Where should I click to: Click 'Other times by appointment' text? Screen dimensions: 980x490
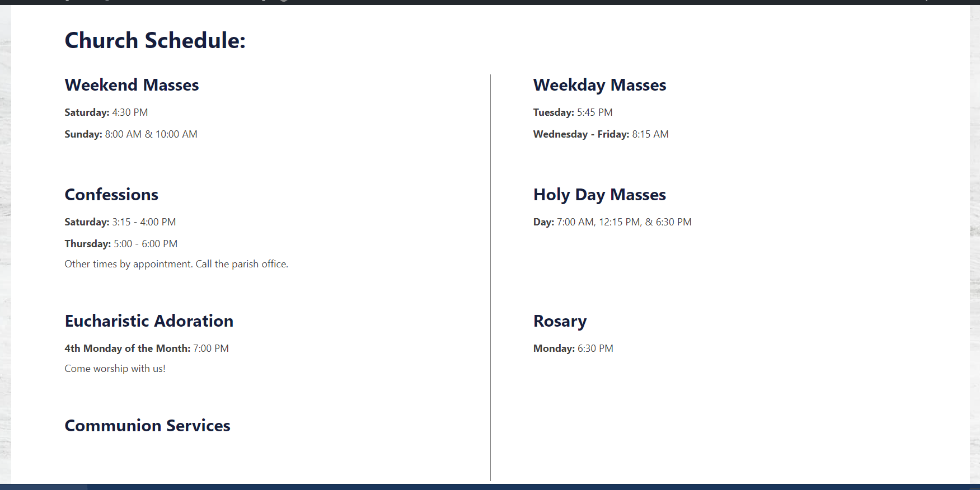176,264
